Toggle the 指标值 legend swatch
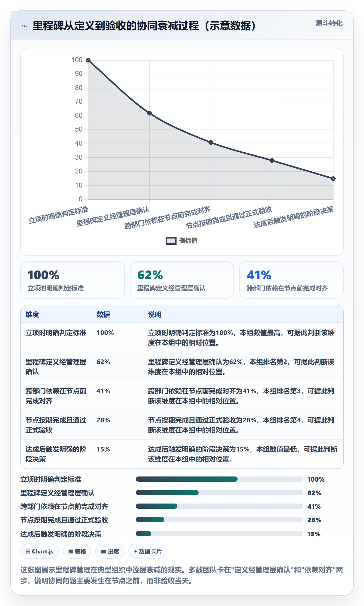The width and height of the screenshot is (364, 606). pyautogui.click(x=171, y=241)
